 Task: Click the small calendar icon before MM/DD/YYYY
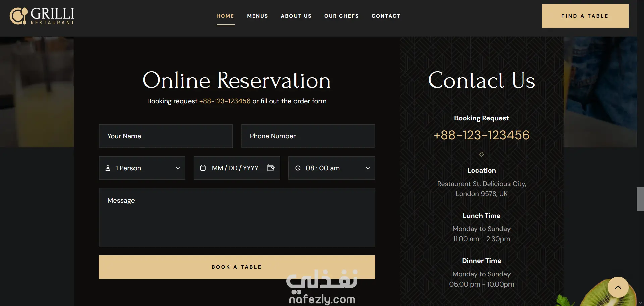click(x=203, y=168)
